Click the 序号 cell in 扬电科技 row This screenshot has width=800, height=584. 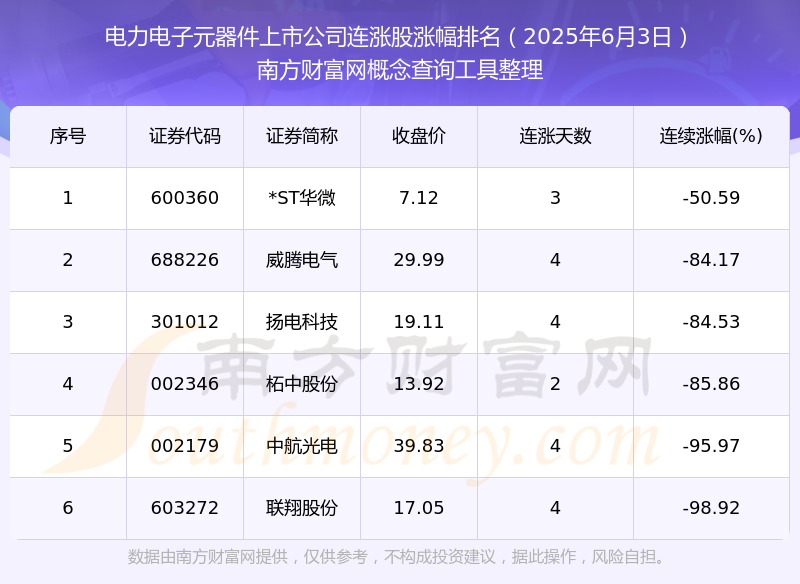pos(68,322)
